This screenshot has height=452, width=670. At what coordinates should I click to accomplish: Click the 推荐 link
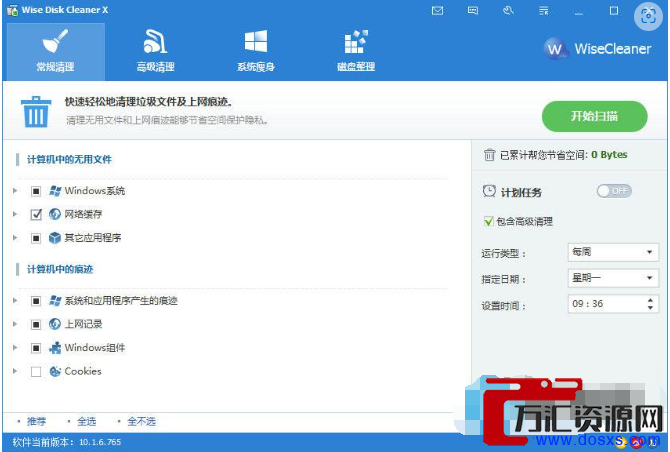pos(36,421)
